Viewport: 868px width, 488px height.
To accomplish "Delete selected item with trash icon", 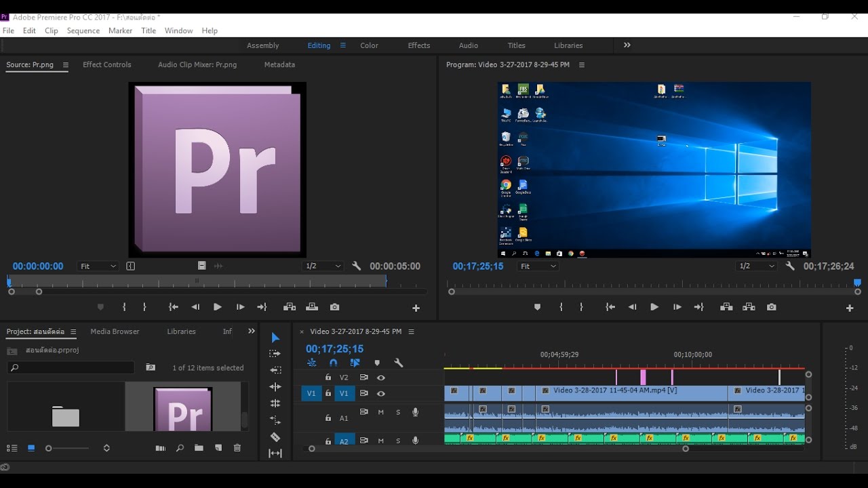I will [237, 448].
